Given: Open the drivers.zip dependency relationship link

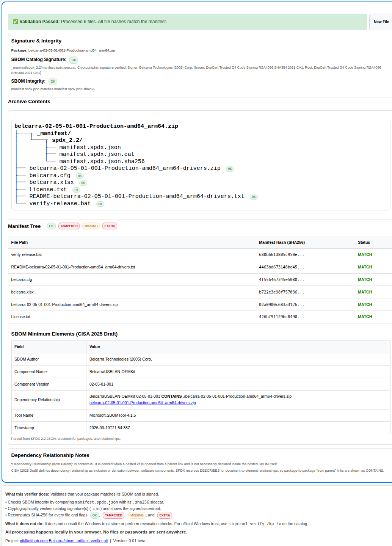Looking at the screenshot, I should (143, 403).
